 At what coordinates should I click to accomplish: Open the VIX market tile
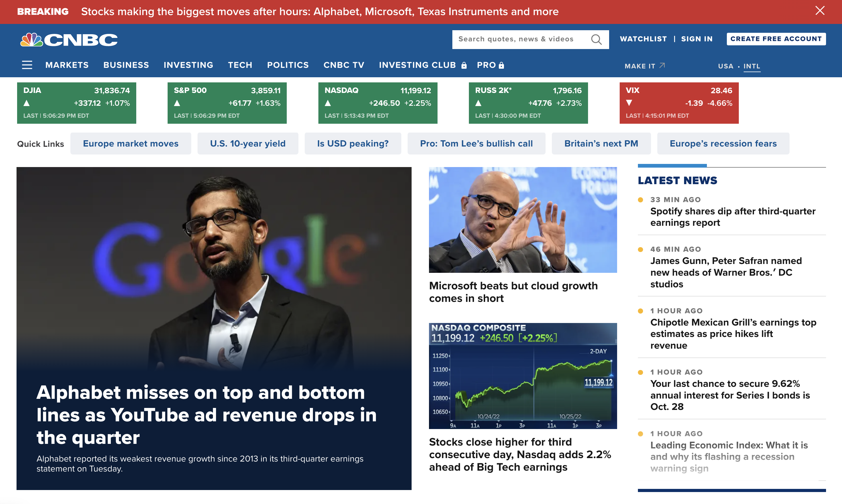tap(679, 103)
